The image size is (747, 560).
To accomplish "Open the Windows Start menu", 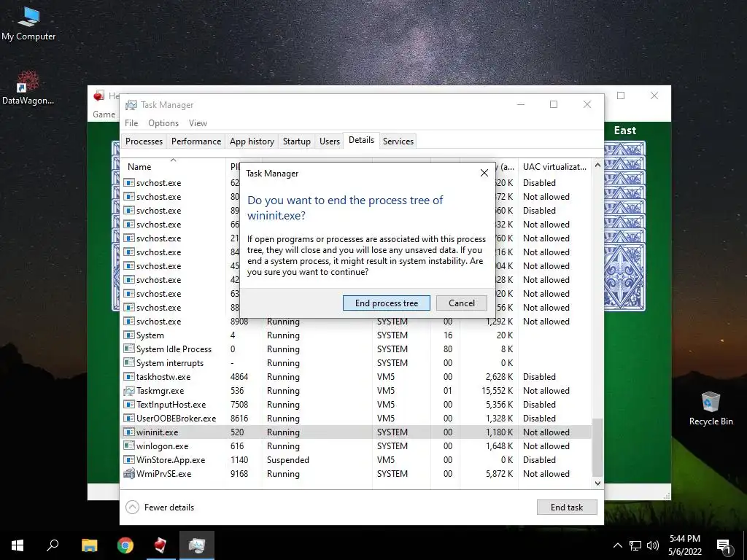I will [18, 545].
